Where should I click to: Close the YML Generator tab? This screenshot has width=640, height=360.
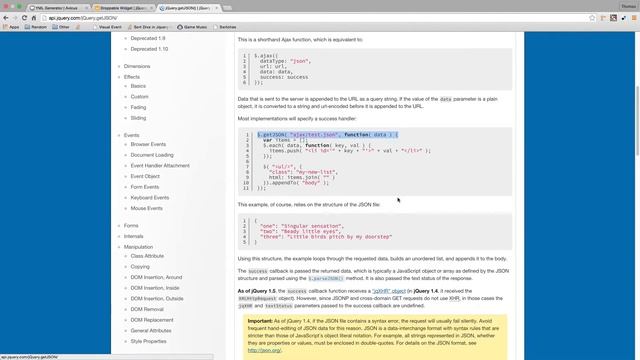pos(86,8)
